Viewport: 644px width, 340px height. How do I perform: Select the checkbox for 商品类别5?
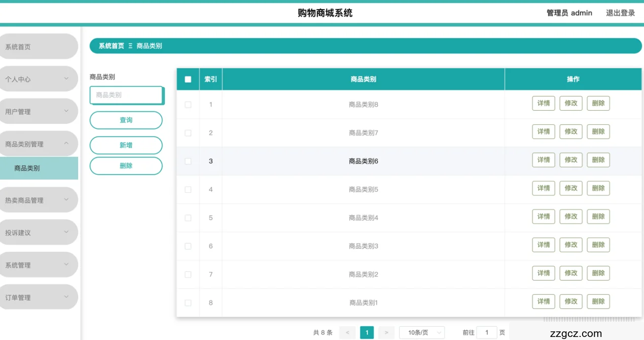click(188, 189)
